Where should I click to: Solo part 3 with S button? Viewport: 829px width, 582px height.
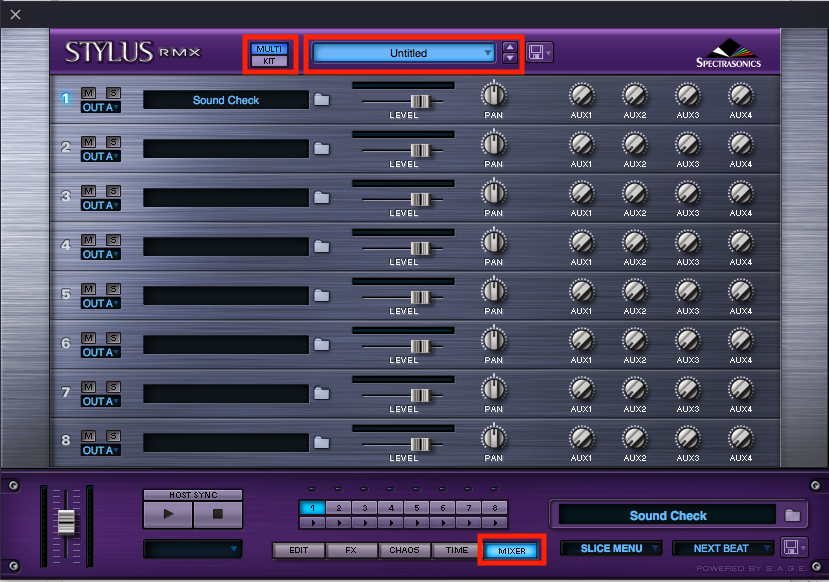(x=113, y=191)
